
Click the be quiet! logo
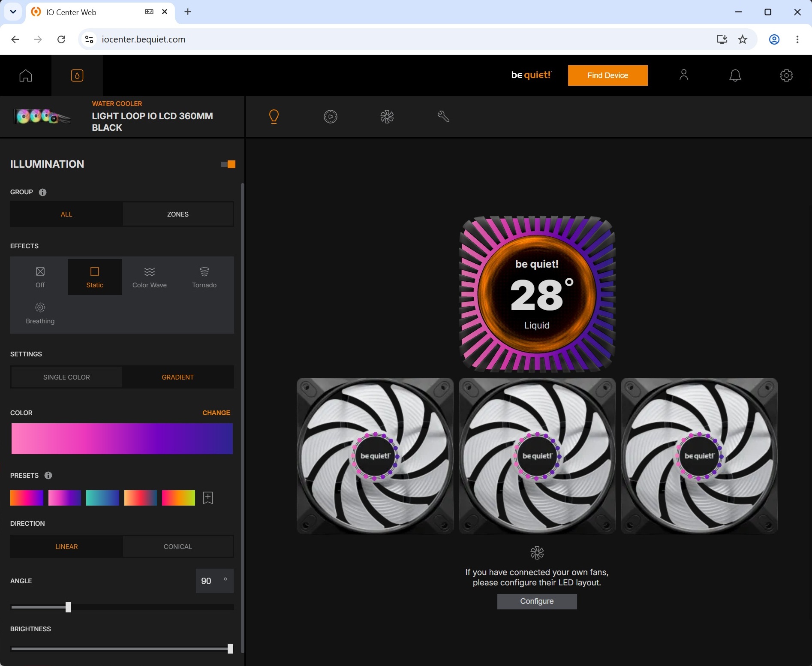tap(532, 75)
